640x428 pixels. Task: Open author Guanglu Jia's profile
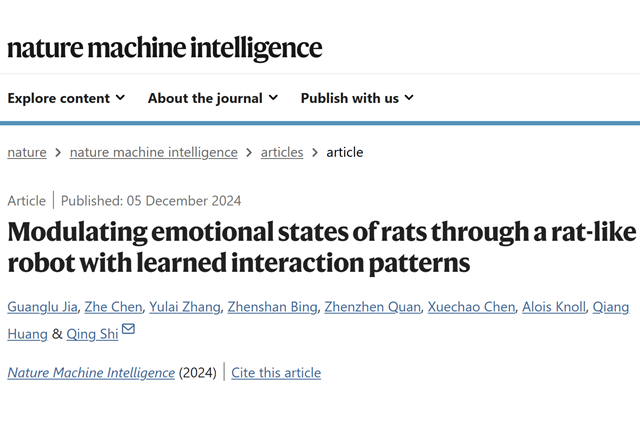click(43, 306)
